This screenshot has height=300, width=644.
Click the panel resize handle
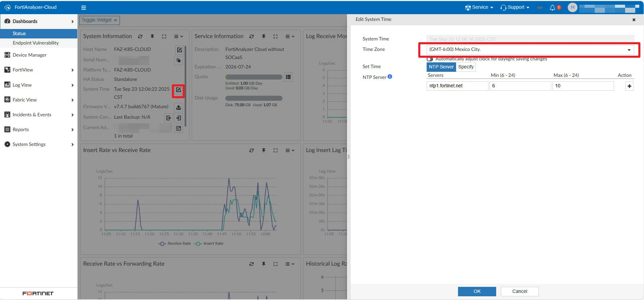pos(349,156)
